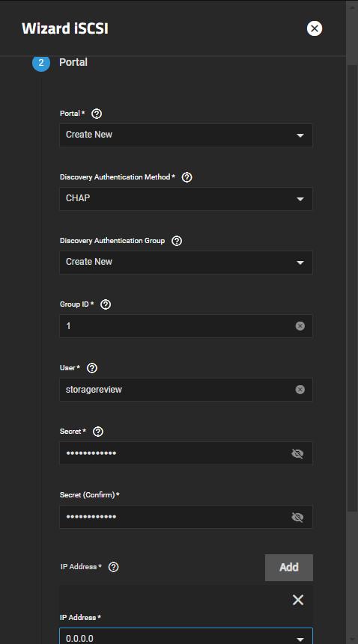
Task: View help for User field
Action: coord(92,368)
